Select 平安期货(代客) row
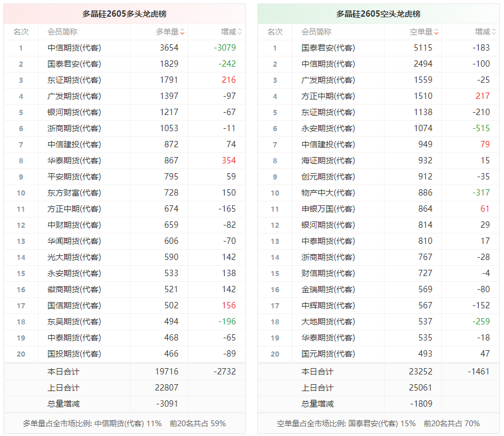Viewport: 504px width, 436px height. (125, 177)
